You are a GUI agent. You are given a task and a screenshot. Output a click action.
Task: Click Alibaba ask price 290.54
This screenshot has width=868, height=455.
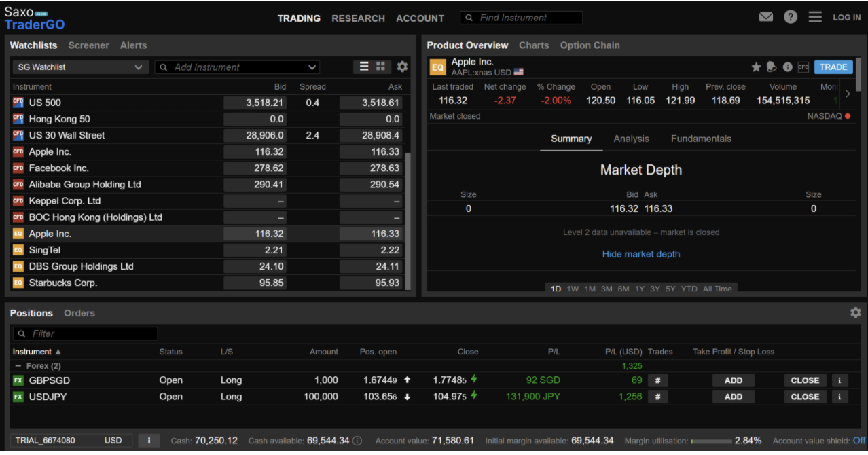tap(370, 185)
